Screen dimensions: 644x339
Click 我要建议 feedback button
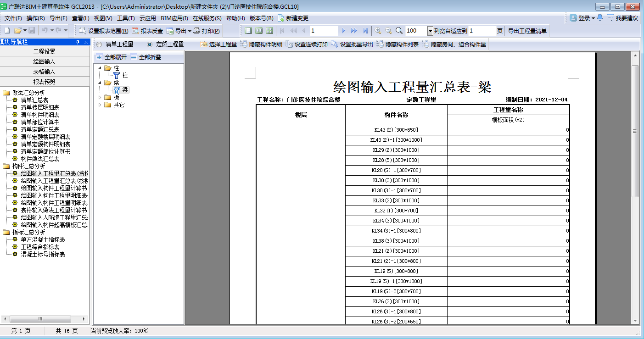[x=622, y=18]
